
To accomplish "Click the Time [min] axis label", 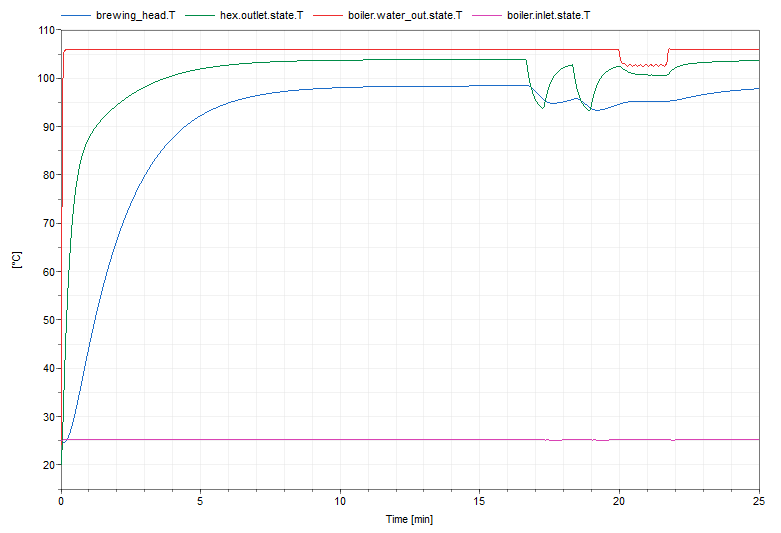I will click(x=410, y=519).
